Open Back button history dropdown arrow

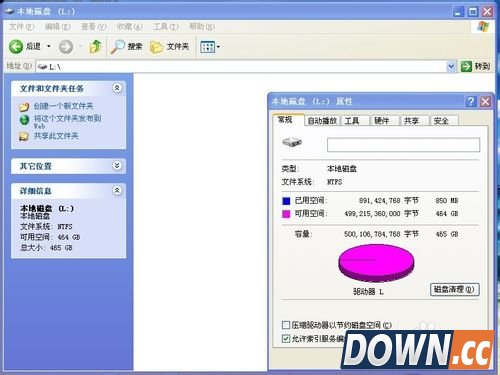[49, 46]
